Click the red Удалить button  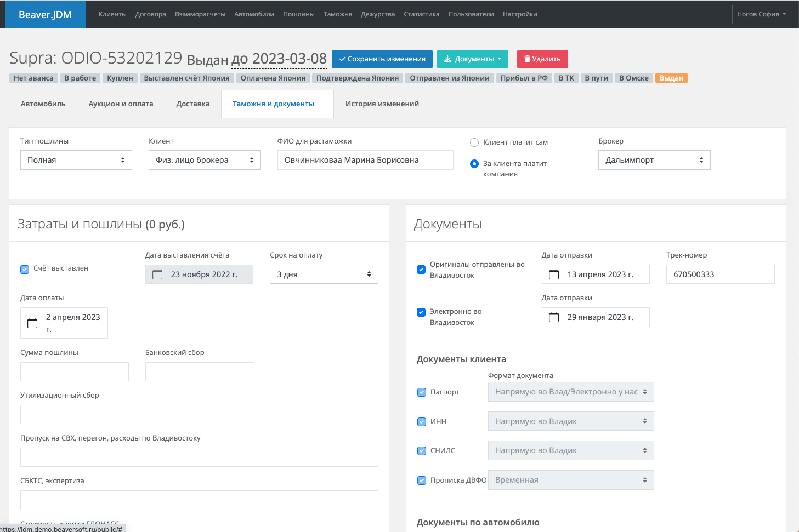542,59
